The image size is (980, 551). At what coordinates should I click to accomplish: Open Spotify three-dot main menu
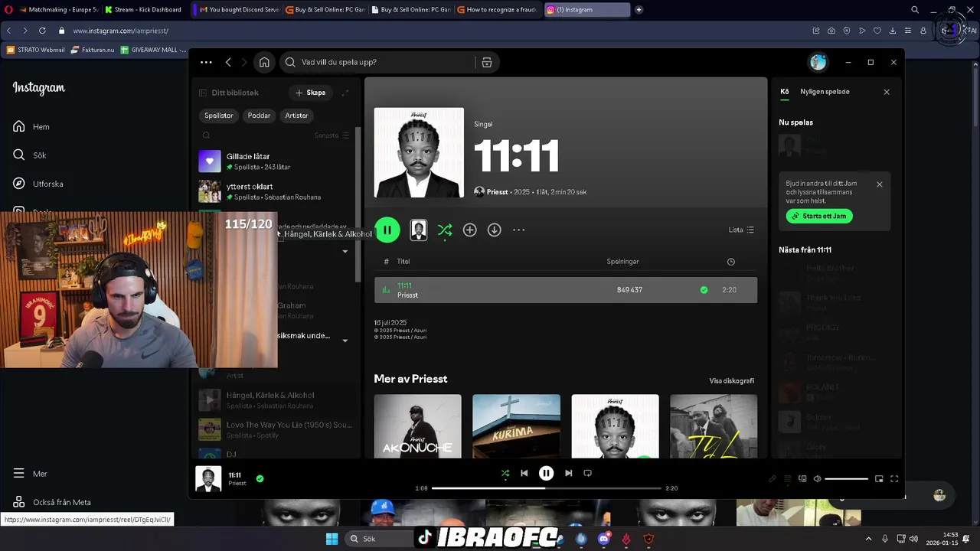pos(206,62)
